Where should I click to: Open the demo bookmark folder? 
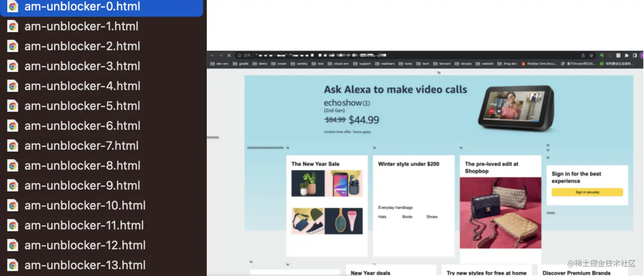260,64
